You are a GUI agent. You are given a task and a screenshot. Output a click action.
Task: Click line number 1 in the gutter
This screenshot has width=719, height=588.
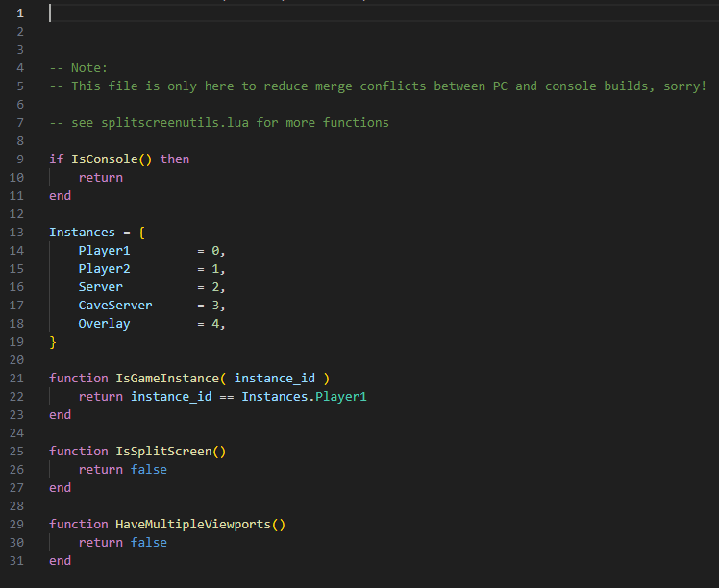point(19,12)
